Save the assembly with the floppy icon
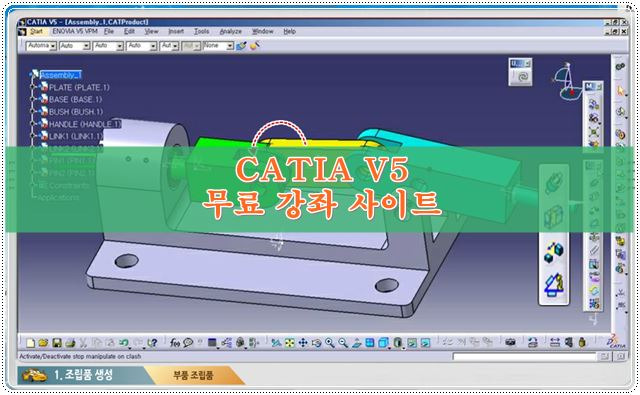Screen dimensions: 640x395 pyautogui.click(x=57, y=343)
